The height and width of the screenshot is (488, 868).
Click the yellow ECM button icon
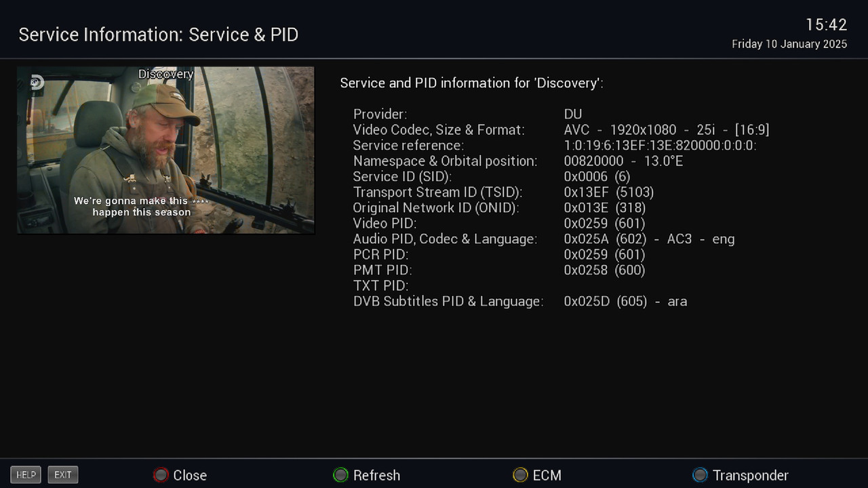tap(520, 475)
